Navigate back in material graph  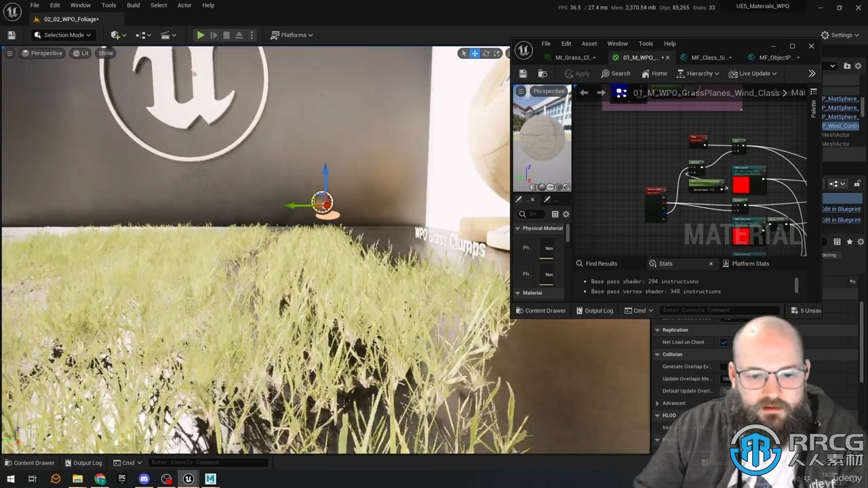(584, 93)
